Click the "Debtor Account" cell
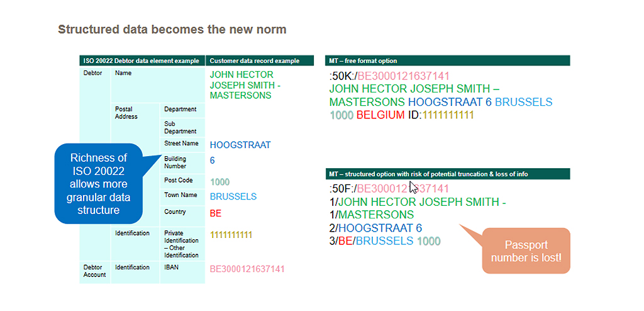The image size is (644, 311). [x=94, y=271]
